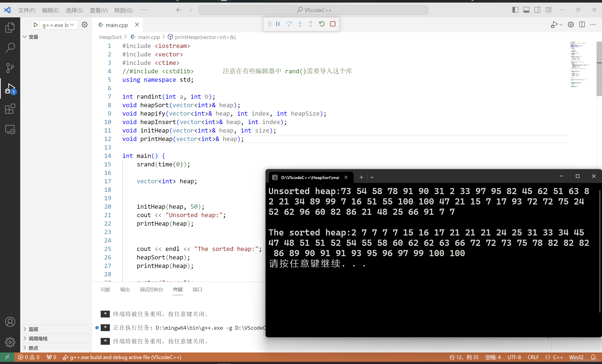Open the 编辑(E) menu
Viewport: 602px width, 364px height.
(50, 10)
